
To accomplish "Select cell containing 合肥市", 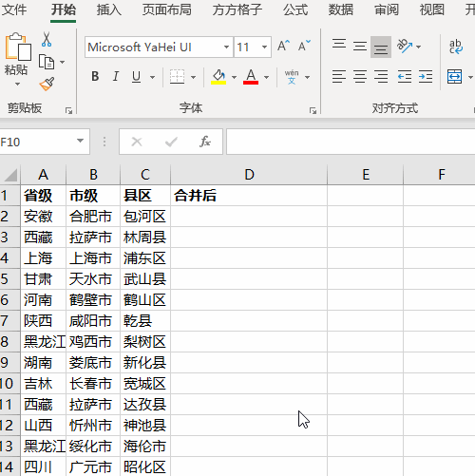I will click(x=93, y=217).
